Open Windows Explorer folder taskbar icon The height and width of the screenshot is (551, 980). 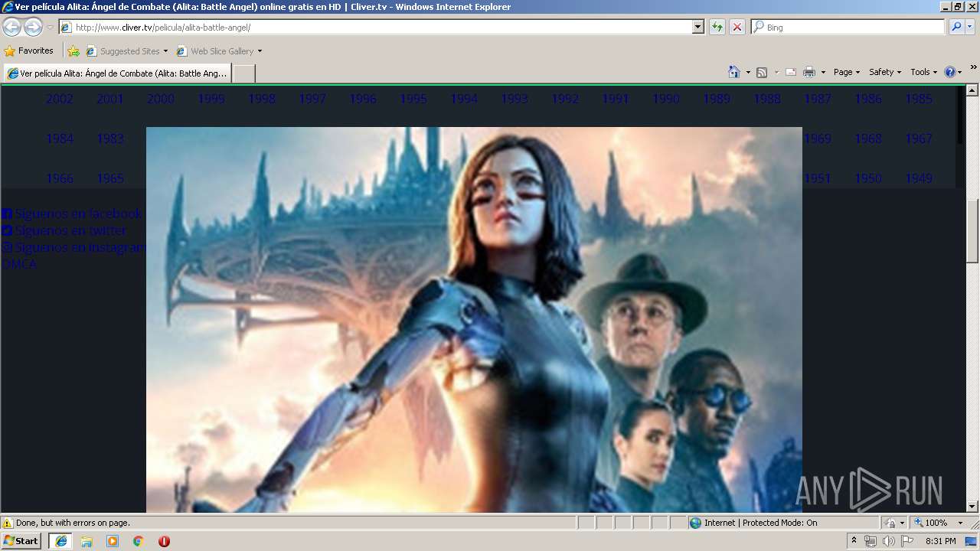click(87, 541)
